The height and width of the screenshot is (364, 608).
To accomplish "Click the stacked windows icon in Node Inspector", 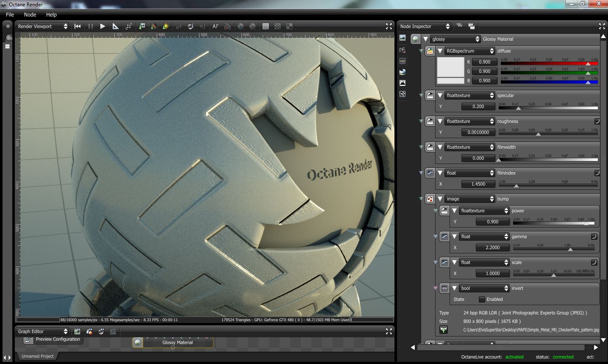I will [472, 26].
